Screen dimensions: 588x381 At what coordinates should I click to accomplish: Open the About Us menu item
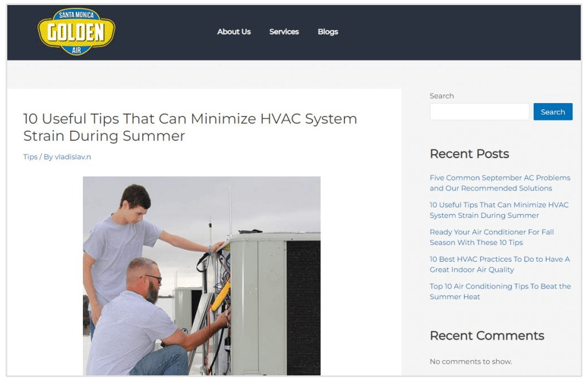pyautogui.click(x=234, y=32)
